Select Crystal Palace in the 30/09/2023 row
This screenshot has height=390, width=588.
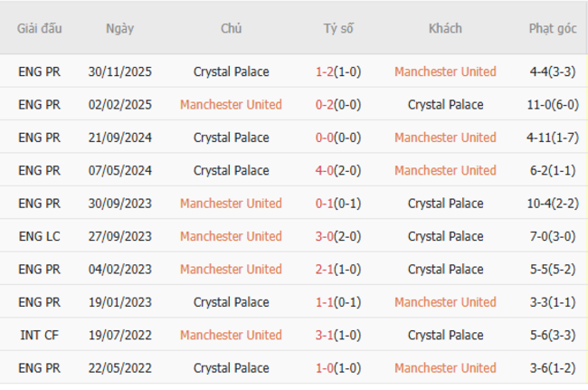445,204
